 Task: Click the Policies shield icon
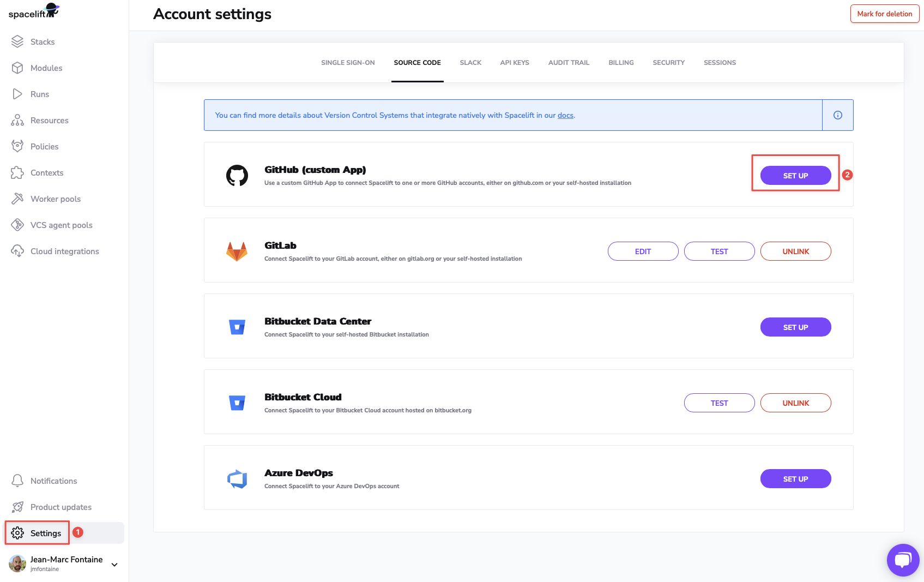pyautogui.click(x=17, y=146)
